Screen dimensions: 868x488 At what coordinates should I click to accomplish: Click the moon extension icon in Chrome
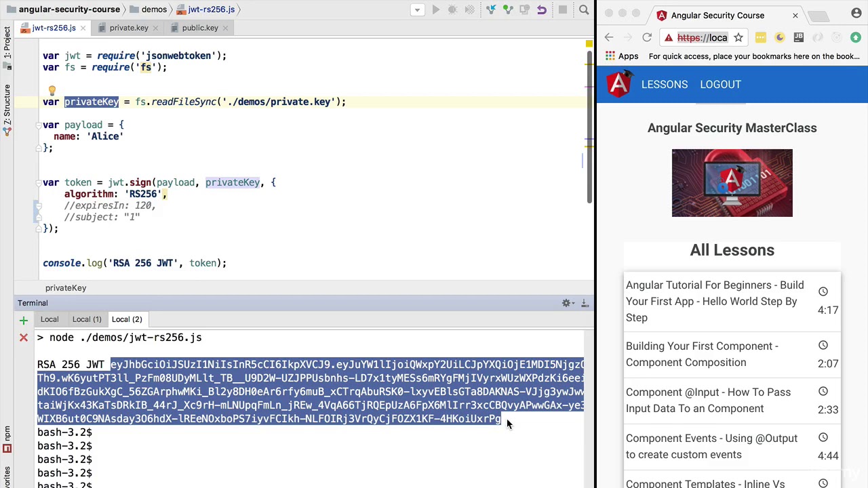point(780,38)
